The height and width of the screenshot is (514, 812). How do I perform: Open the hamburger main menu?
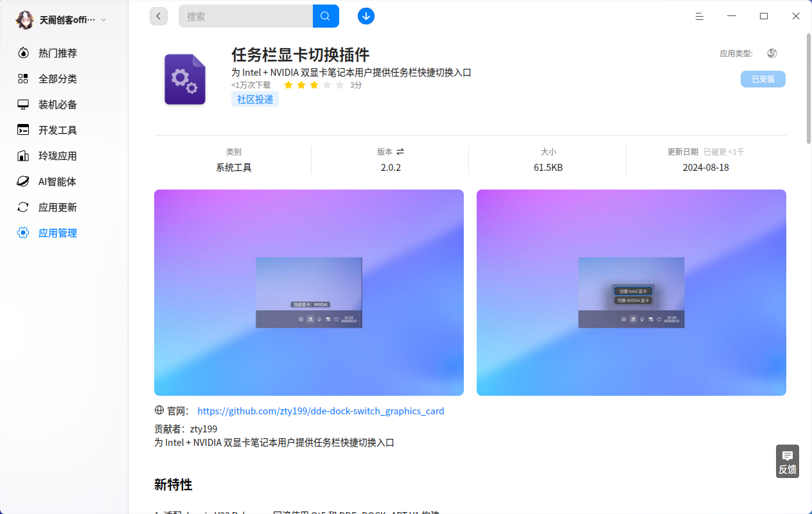(x=700, y=16)
